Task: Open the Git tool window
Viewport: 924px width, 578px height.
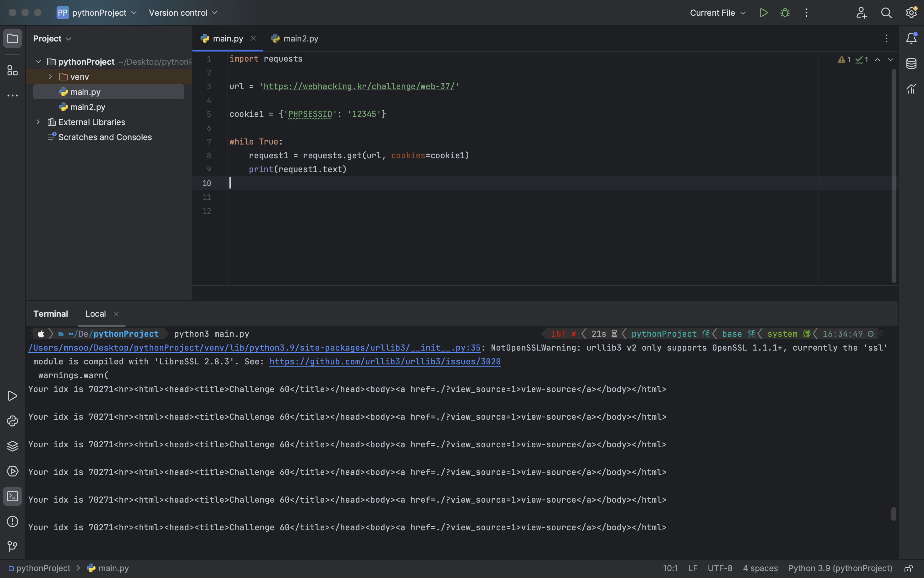Action: (13, 546)
